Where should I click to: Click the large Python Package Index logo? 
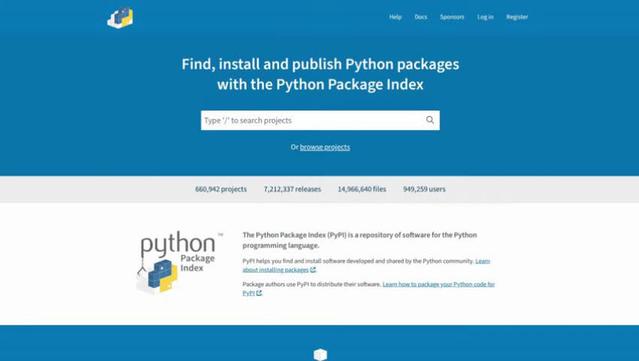coord(180,262)
